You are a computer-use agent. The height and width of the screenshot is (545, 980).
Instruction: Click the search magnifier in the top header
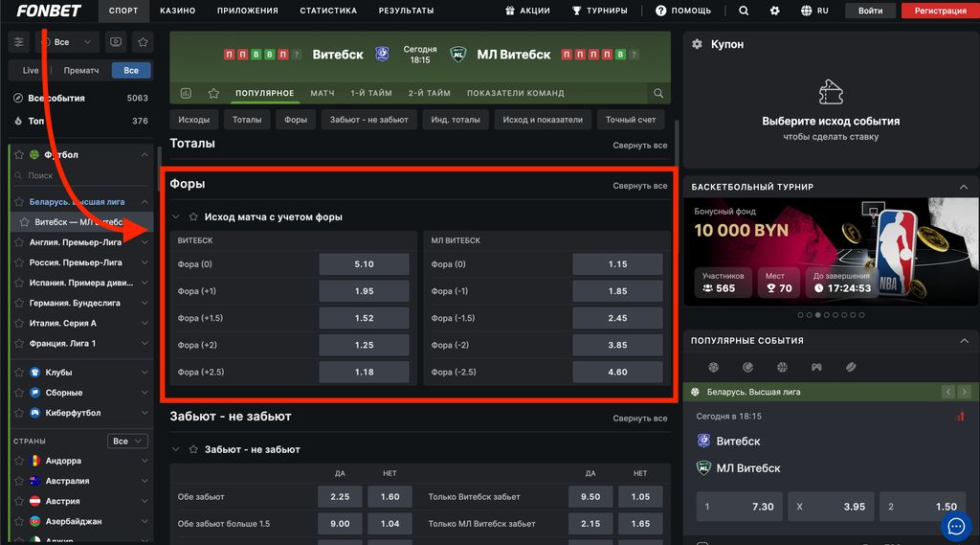point(744,11)
